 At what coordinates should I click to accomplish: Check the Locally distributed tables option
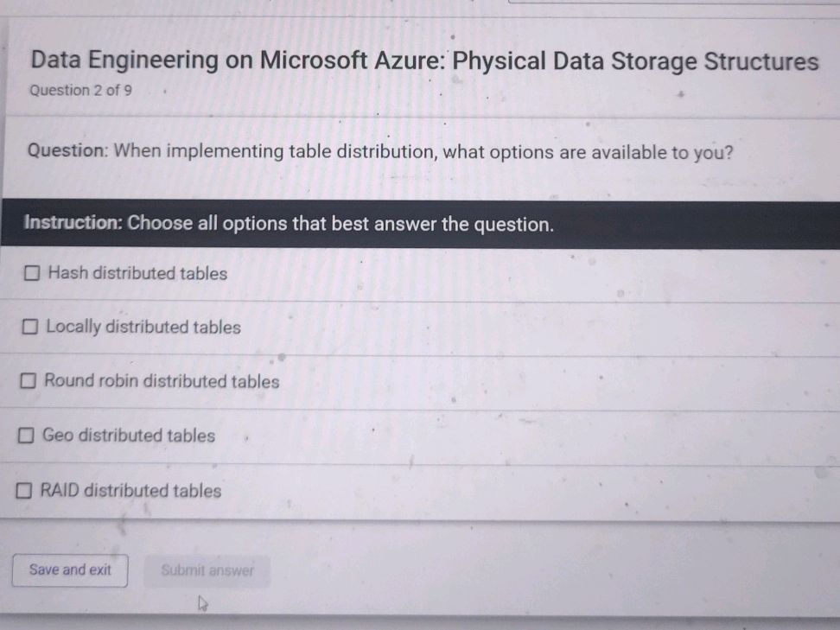(x=31, y=326)
